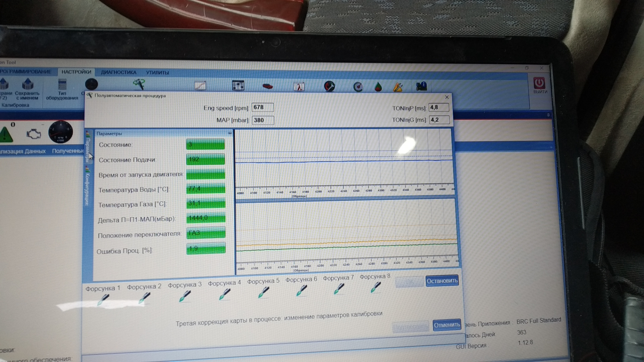
Task: Pin the Параметры panel header
Action: [x=230, y=133]
